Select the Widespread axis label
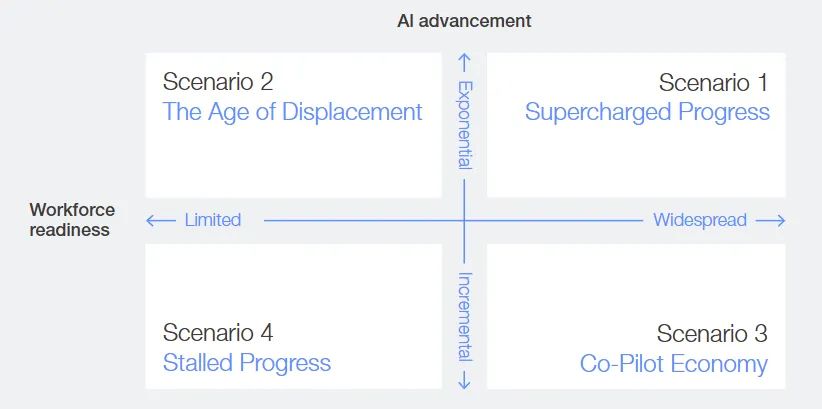Image resolution: width=822 pixels, height=409 pixels. (x=700, y=220)
